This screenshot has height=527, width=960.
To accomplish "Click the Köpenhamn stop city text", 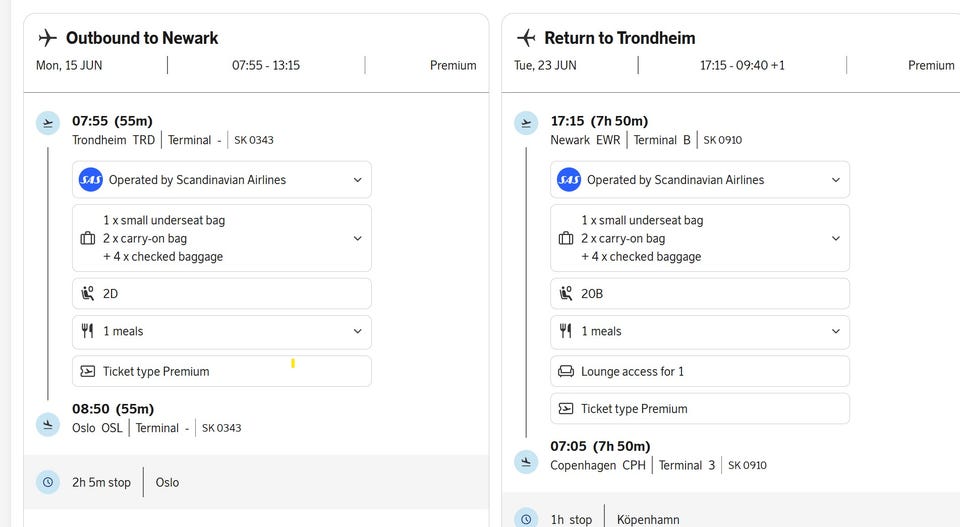I will click(x=648, y=520).
